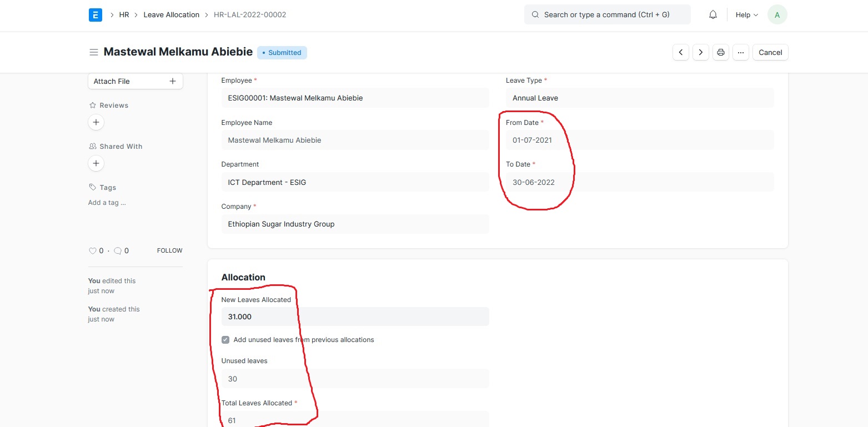This screenshot has width=868, height=427.
Task: Click the notification bell icon
Action: click(x=713, y=14)
